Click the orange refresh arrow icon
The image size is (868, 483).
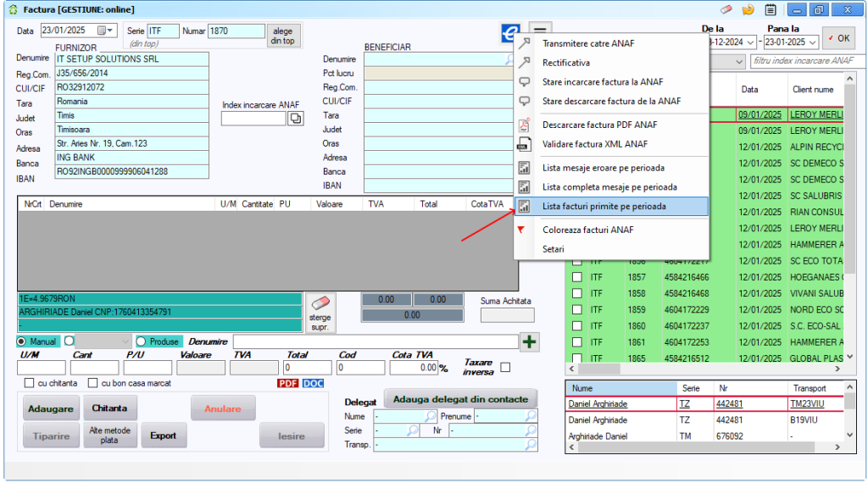pos(748,9)
